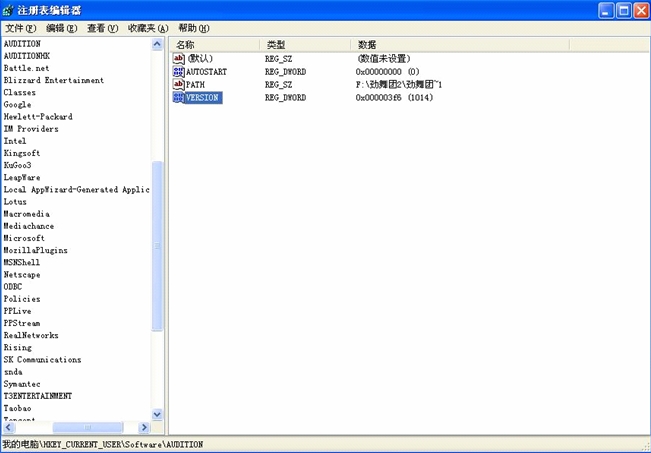Open the 文件 menu

coord(21,28)
